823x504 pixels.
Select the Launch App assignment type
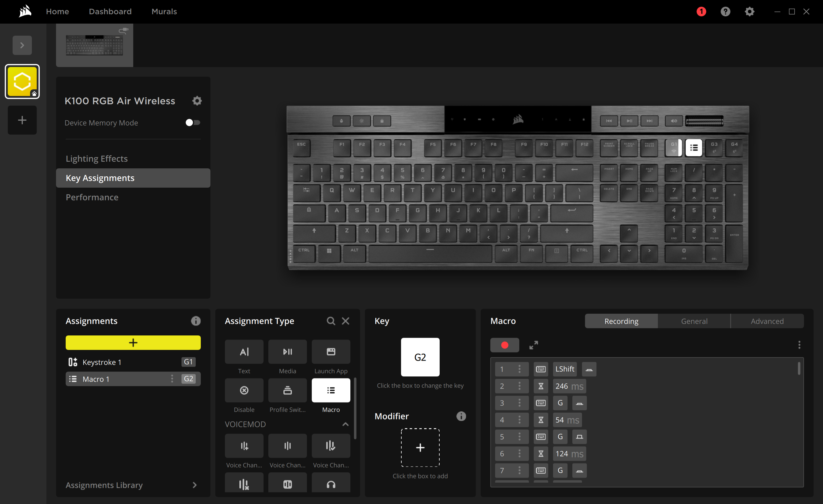tap(331, 352)
